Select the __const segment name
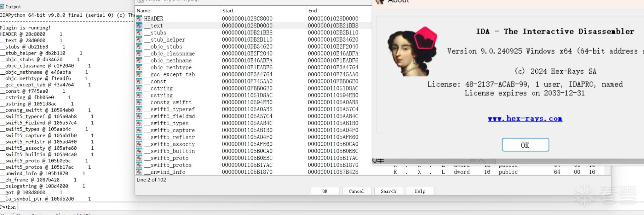 point(155,81)
